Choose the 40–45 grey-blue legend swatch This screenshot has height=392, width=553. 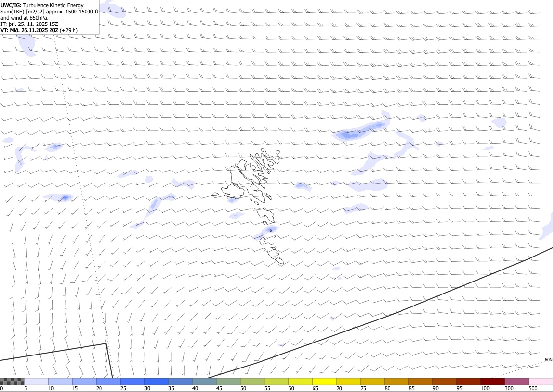(204, 381)
